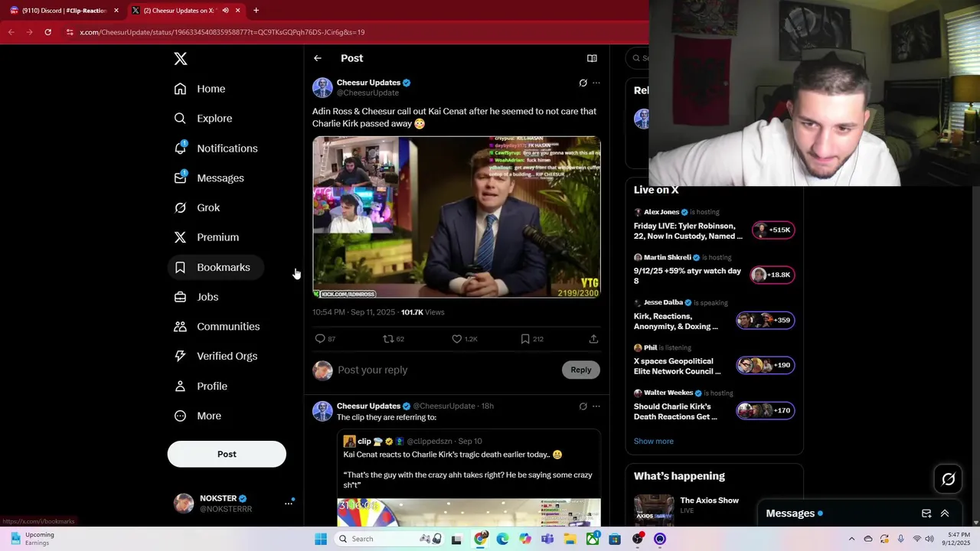This screenshot has width=980, height=551.
Task: Open File Explorer from the taskbar
Action: point(570,539)
